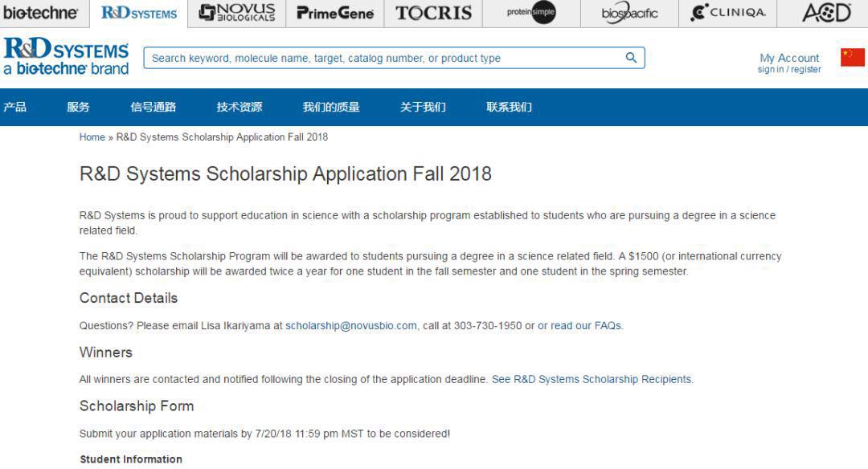868x469 pixels.
Task: Open the bio-techne brand tab
Action: click(40, 13)
